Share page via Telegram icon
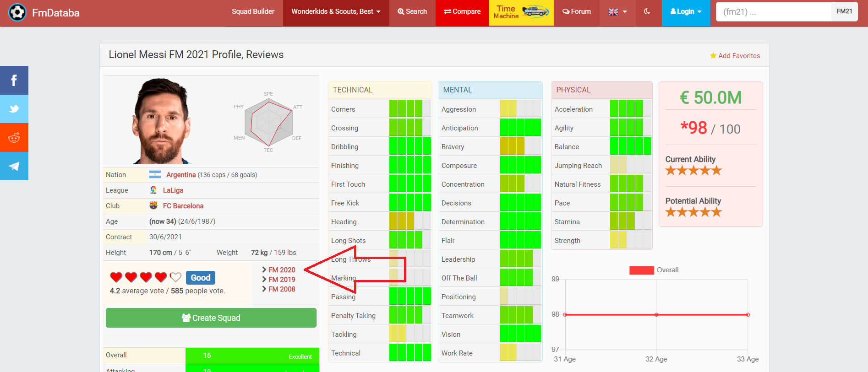Image resolution: width=868 pixels, height=372 pixels. (x=14, y=166)
